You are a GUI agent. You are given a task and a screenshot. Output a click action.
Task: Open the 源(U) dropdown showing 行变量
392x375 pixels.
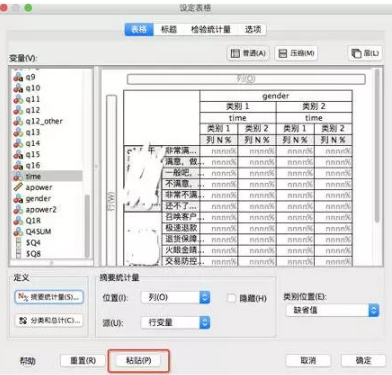coord(175,323)
